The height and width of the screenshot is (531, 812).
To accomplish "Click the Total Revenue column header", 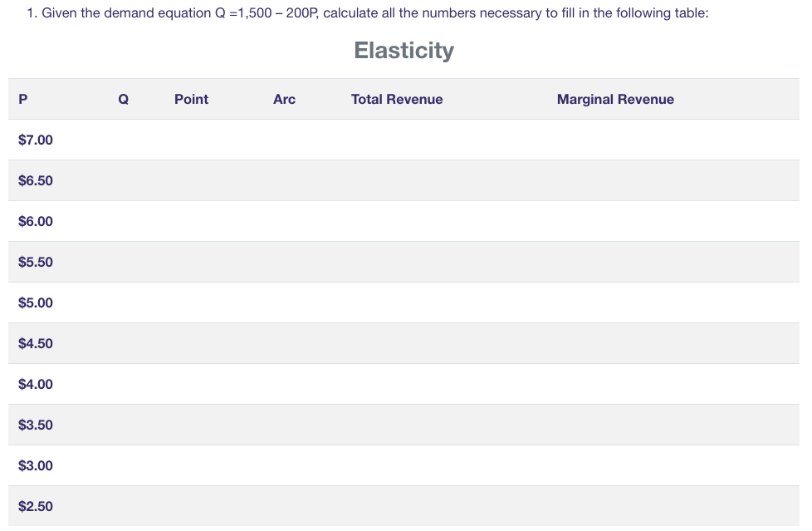I will point(396,99).
